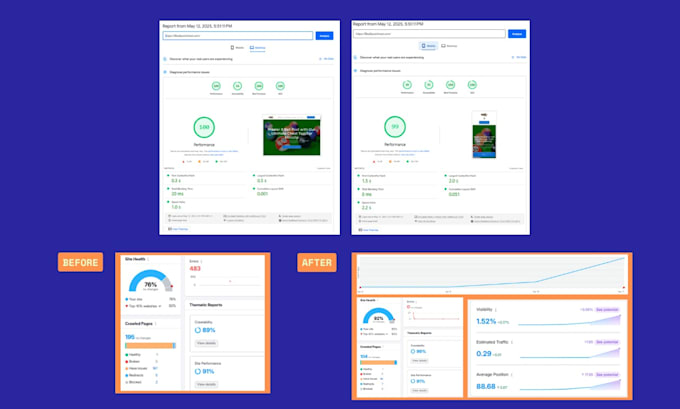Viewport: 680px width, 409px height.
Task: Click the Site Performance 91% ring icon in the Before panel
Action: pyautogui.click(x=197, y=371)
